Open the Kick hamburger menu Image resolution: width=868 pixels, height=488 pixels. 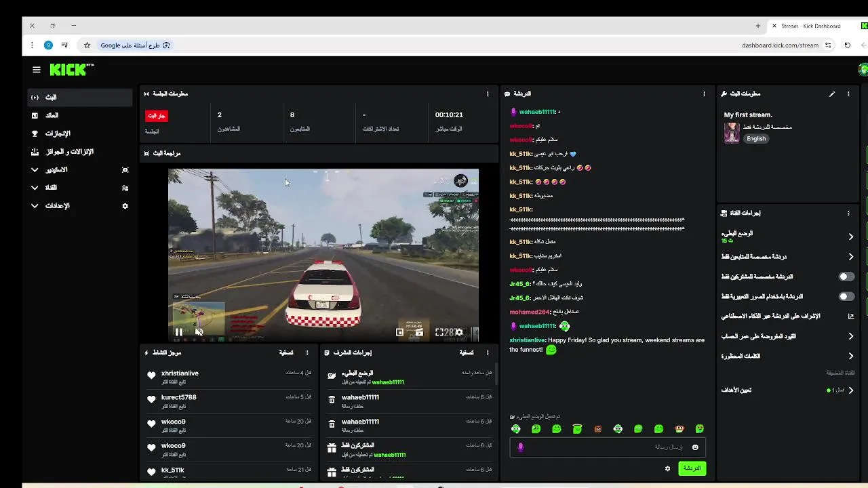point(37,70)
